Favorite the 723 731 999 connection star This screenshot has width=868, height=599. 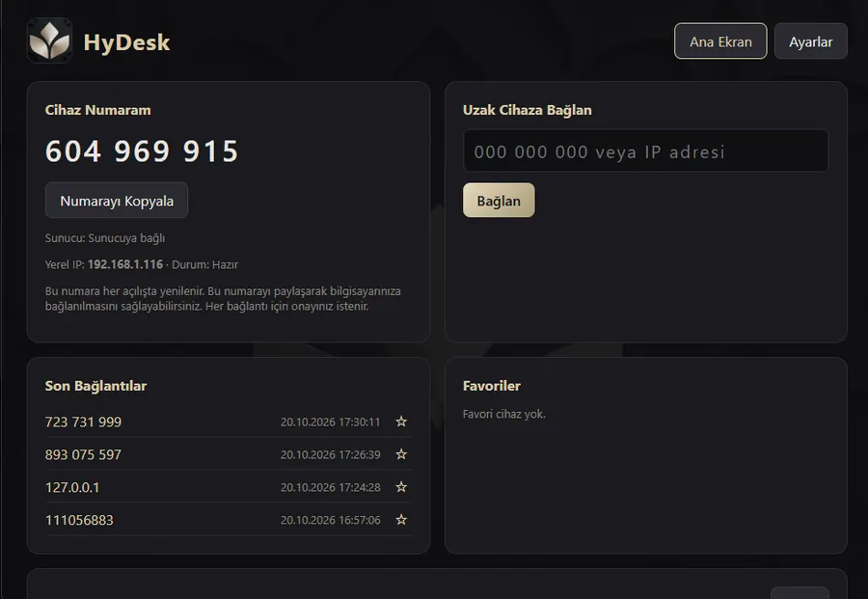point(401,422)
